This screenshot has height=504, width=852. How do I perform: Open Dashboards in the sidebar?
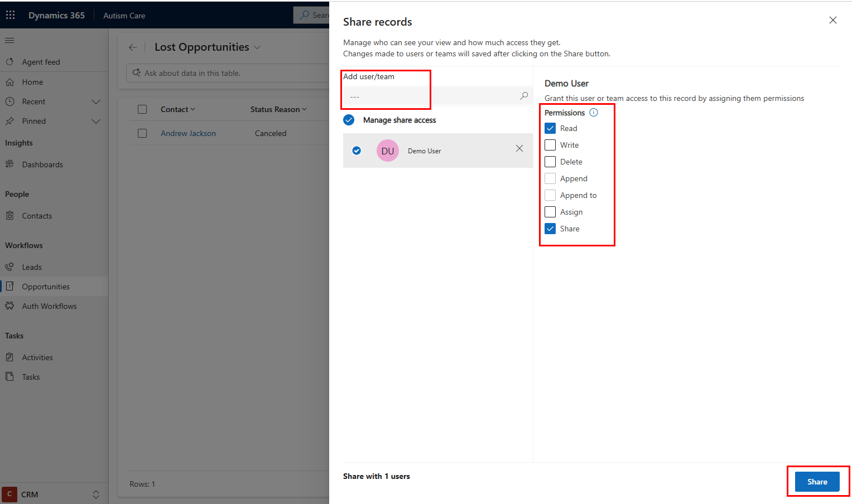tap(42, 164)
